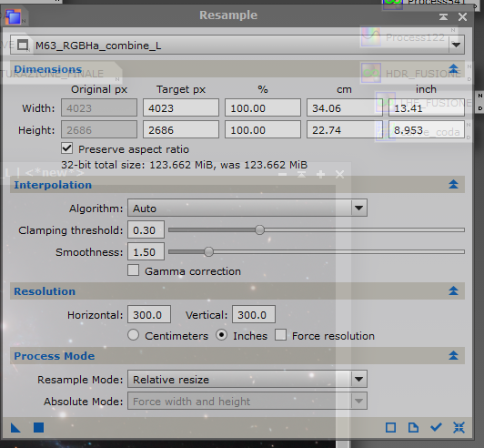Toggle Preserve aspect ratio checkbox
484x448 pixels.
click(67, 148)
